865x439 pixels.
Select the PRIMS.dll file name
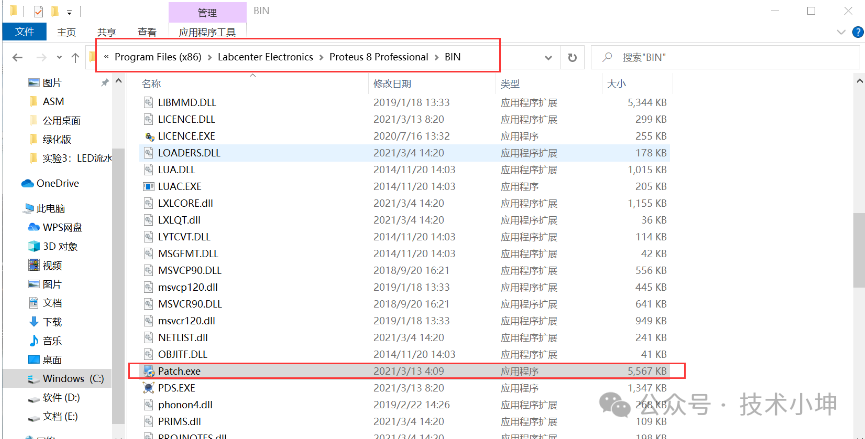(179, 421)
